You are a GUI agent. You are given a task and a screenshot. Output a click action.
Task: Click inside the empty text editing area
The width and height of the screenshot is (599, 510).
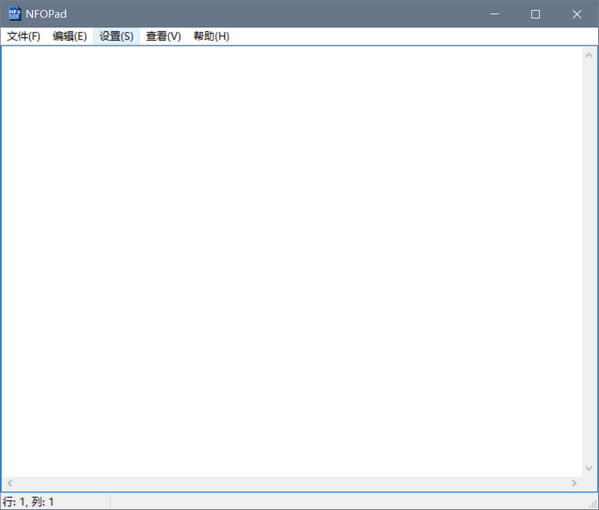click(292, 261)
